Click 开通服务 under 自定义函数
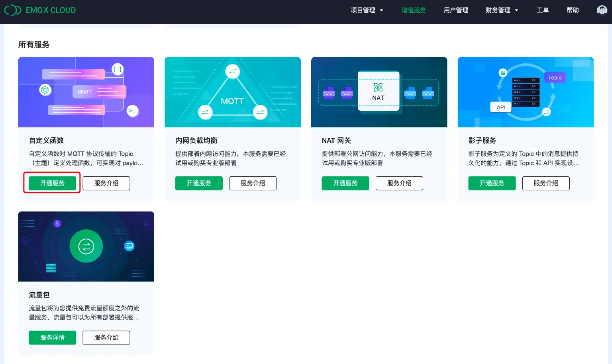Viewport: 612px width, 364px height. tap(52, 183)
